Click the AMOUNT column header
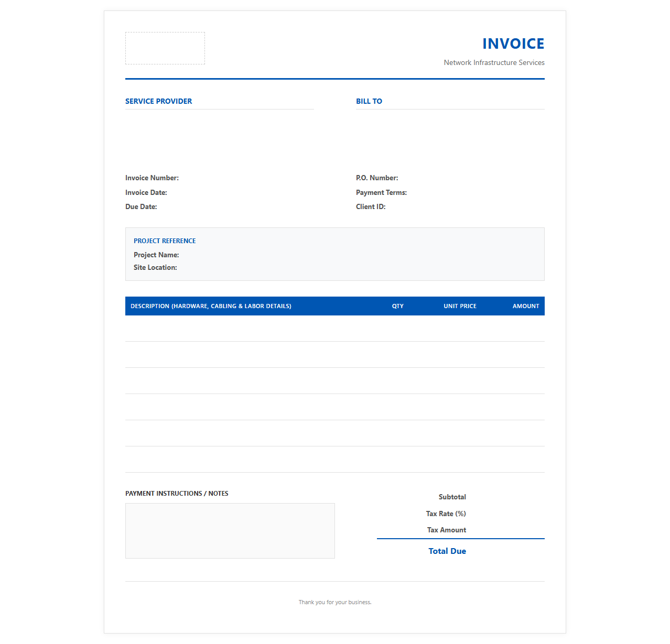 526,306
